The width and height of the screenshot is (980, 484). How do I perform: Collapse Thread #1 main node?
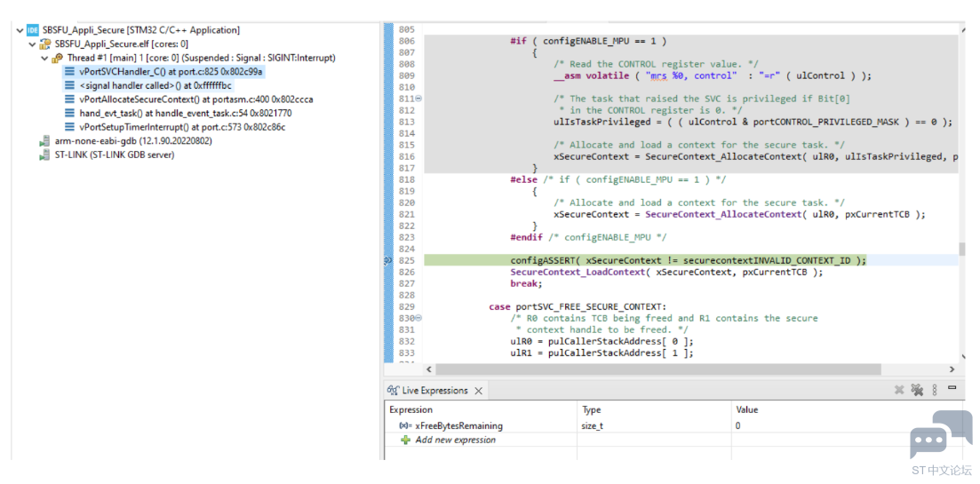point(45,58)
